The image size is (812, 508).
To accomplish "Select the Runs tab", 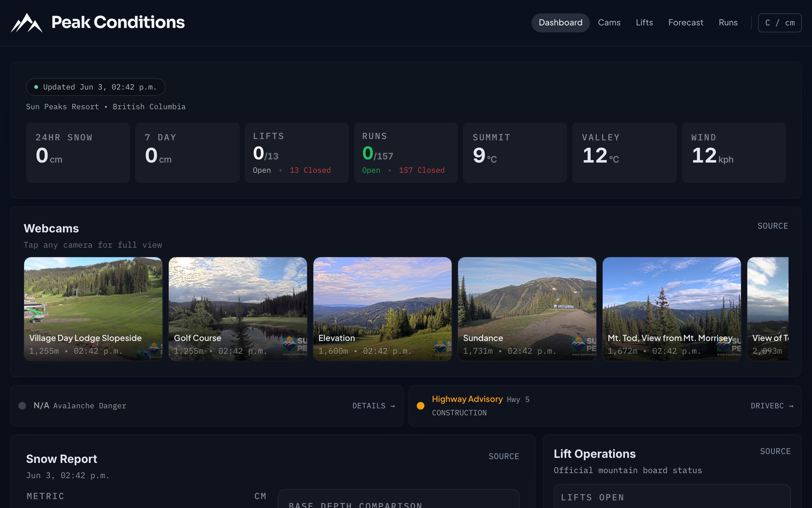I will 728,23.
